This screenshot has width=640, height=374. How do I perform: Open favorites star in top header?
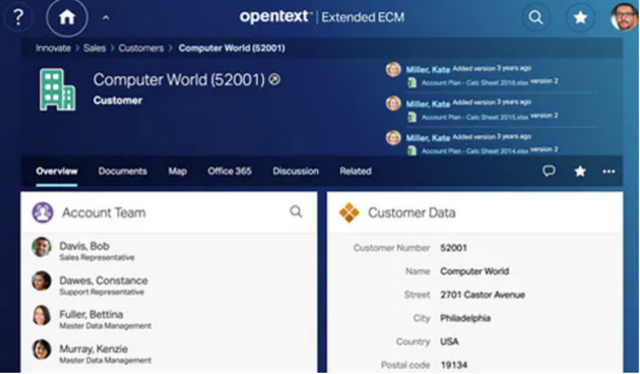tap(580, 18)
